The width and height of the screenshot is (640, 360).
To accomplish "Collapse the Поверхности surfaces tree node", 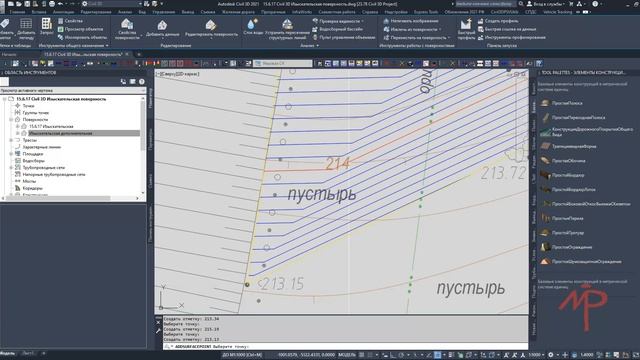I will pos(11,120).
